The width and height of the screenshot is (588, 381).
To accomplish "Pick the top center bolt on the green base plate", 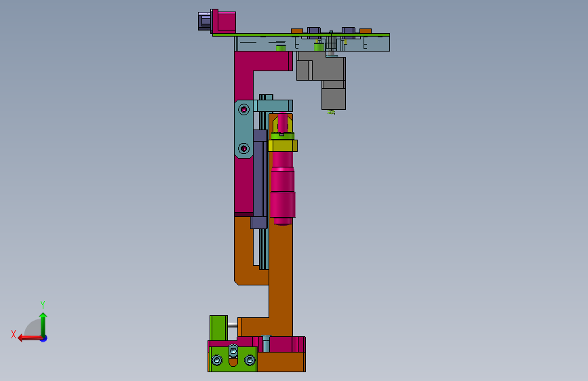I will point(233,350).
